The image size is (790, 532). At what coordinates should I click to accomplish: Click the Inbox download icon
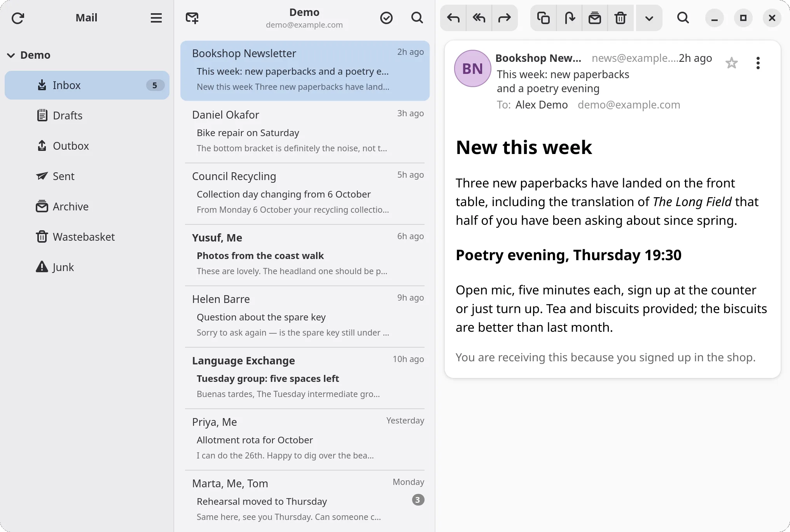point(42,85)
